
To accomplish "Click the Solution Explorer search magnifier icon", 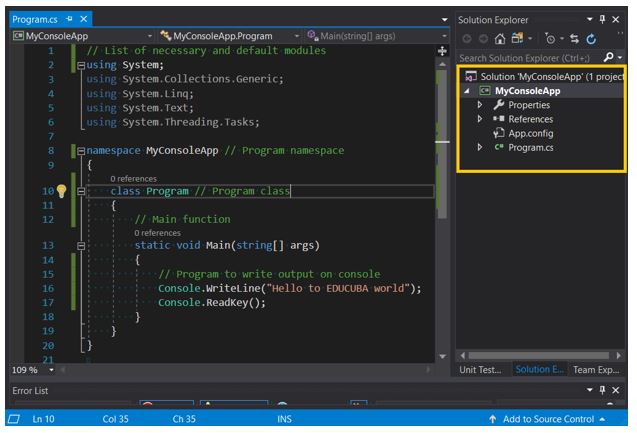I will (606, 58).
